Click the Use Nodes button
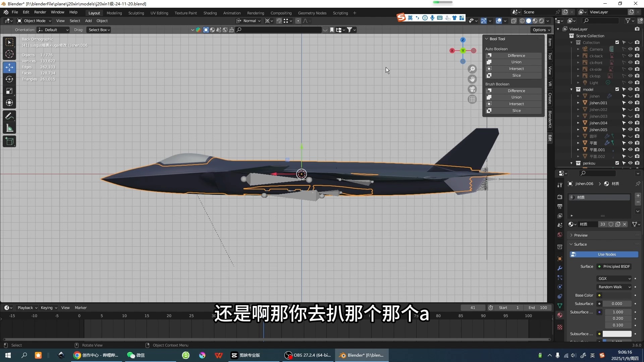Image resolution: width=644 pixels, height=362 pixels. pos(607,254)
